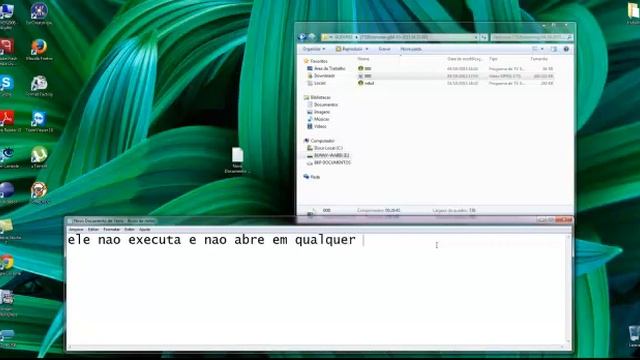Image resolution: width=640 pixels, height=360 pixels.
Task: Open Format Factory desktop shortcut
Action: click(39, 86)
